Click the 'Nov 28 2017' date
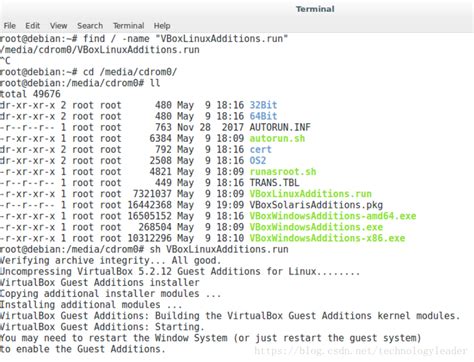Screen dimensions: 474x362 point(210,127)
